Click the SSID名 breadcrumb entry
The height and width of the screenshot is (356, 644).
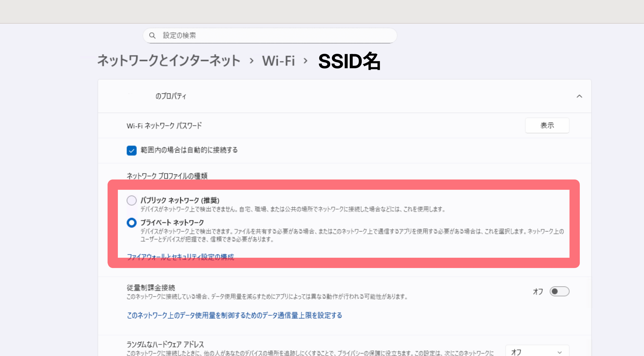pos(349,62)
